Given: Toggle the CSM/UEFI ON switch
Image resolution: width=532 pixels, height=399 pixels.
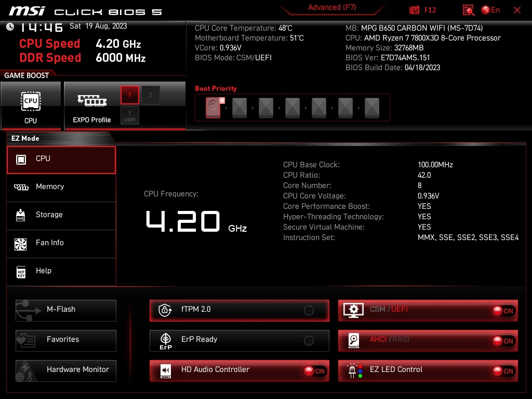Looking at the screenshot, I should pyautogui.click(x=503, y=311).
